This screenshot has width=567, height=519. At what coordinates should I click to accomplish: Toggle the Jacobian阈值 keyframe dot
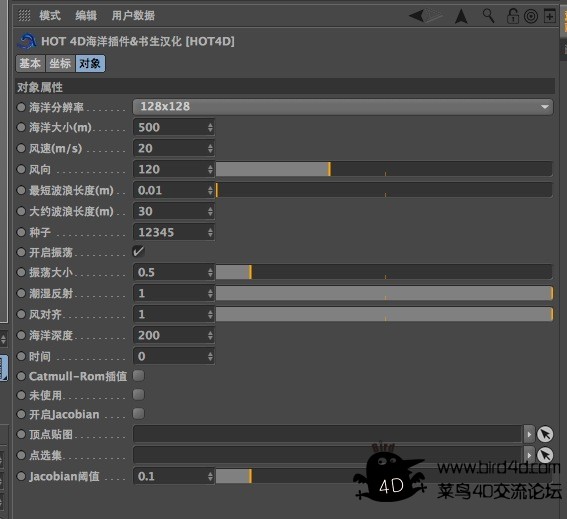click(x=21, y=476)
